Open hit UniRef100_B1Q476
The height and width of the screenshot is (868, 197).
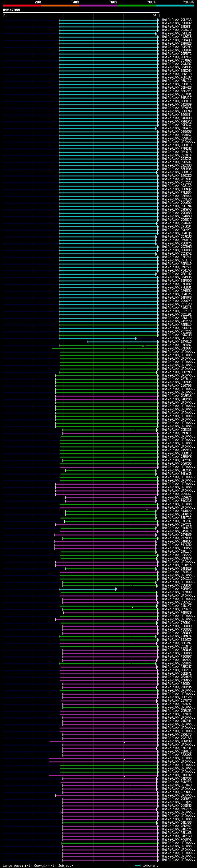click(177, 128)
